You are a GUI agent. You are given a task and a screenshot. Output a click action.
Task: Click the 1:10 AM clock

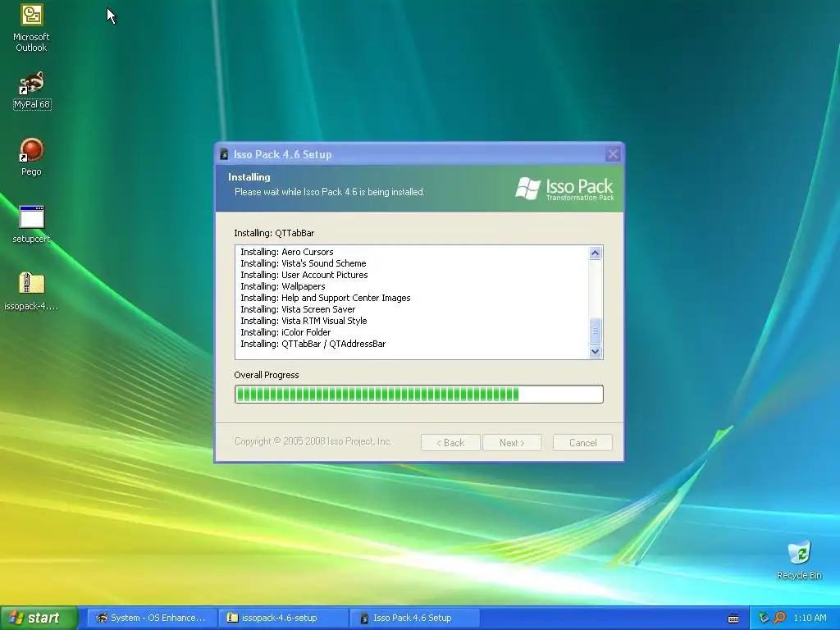coord(810,618)
